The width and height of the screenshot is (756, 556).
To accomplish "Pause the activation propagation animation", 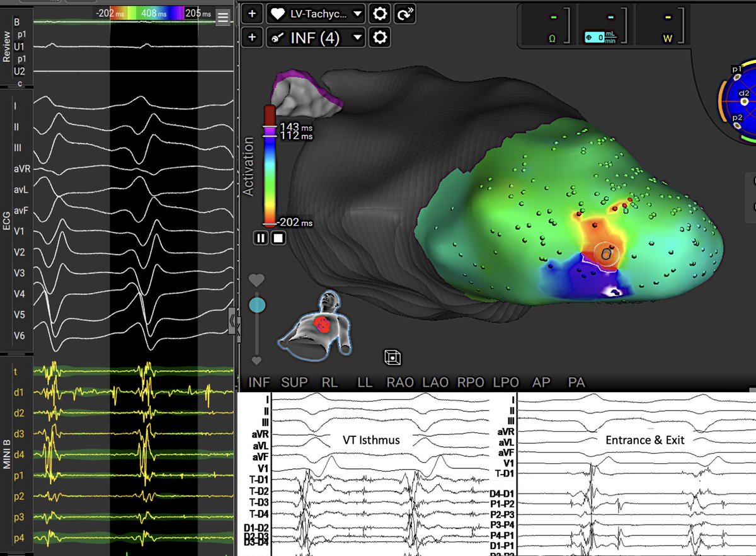I will click(260, 238).
